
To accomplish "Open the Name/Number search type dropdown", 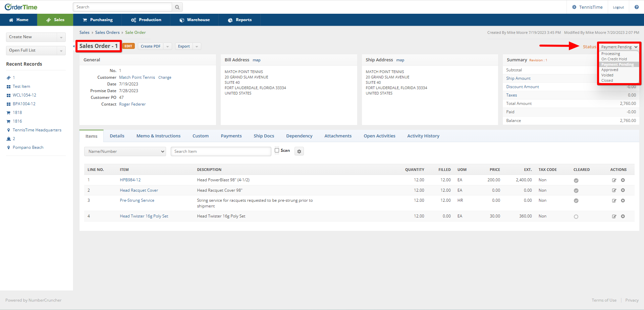I will [x=125, y=151].
